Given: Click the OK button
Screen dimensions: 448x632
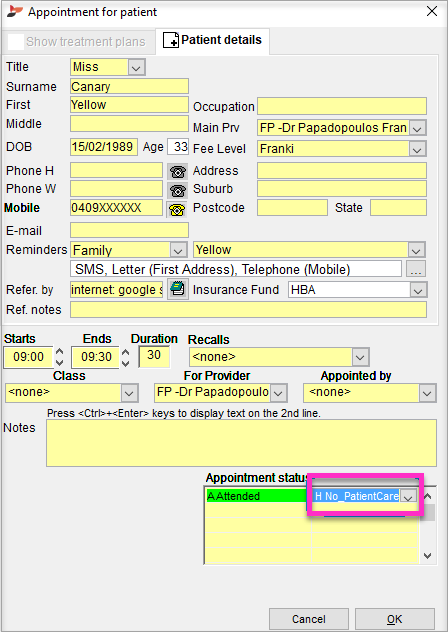Looking at the screenshot, I should pyautogui.click(x=394, y=619).
